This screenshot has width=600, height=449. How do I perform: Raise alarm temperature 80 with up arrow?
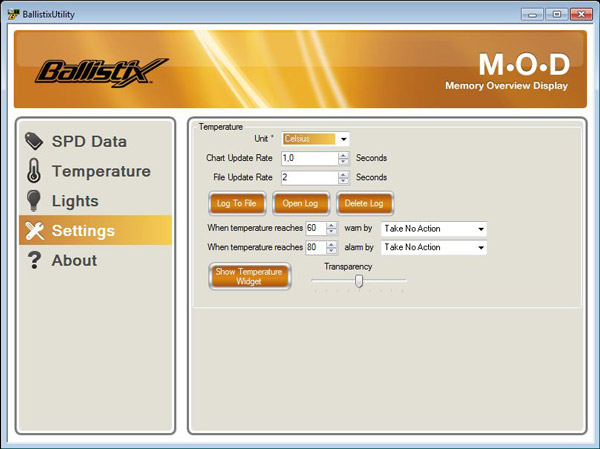click(331, 244)
